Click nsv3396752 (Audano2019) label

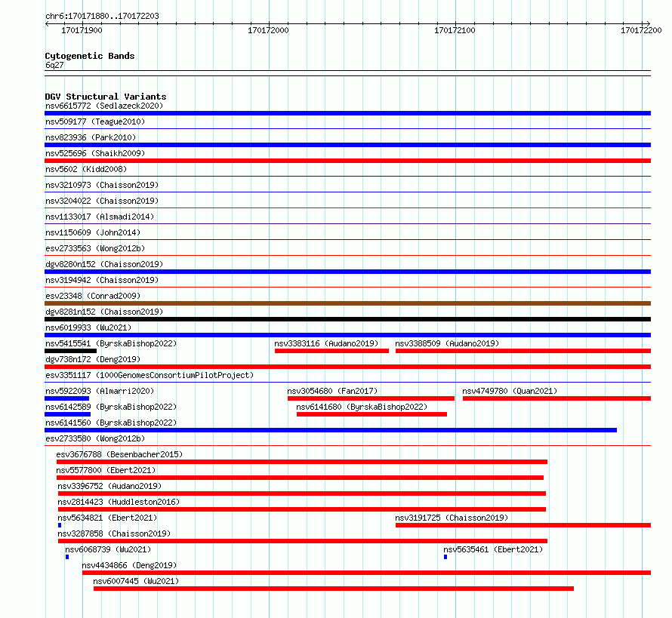tap(109, 486)
